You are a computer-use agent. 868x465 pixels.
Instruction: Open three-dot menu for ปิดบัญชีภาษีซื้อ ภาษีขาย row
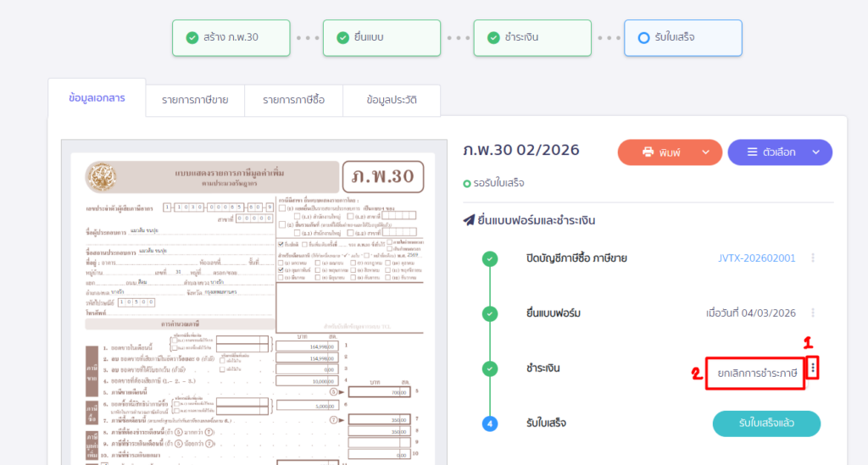point(813,257)
